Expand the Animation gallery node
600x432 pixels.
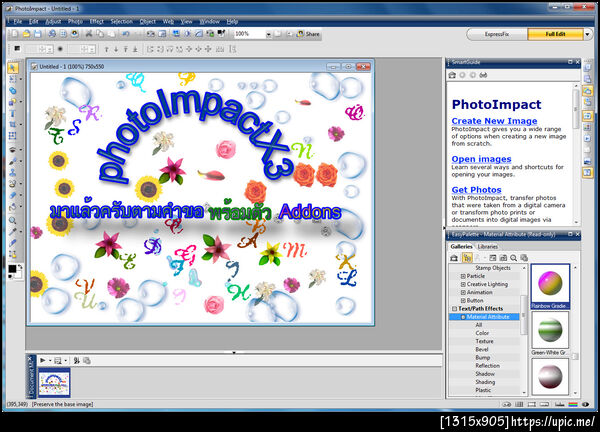coord(463,292)
